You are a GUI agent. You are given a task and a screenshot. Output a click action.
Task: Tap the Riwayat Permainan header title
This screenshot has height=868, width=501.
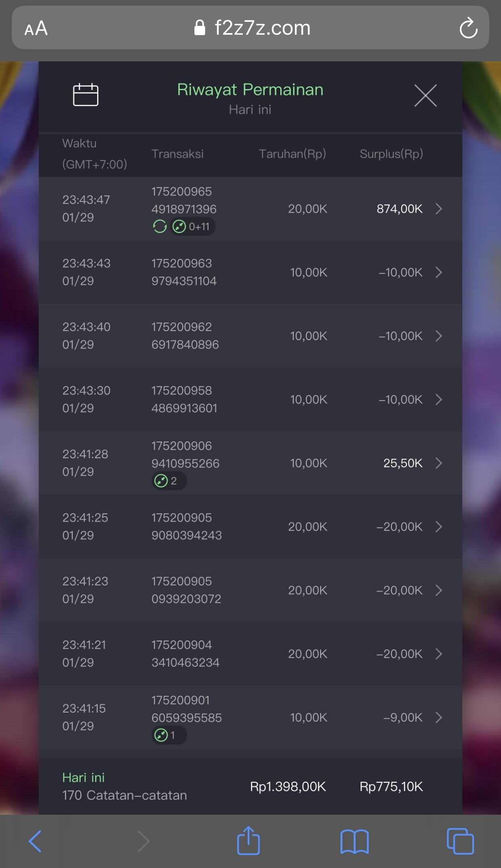(250, 90)
